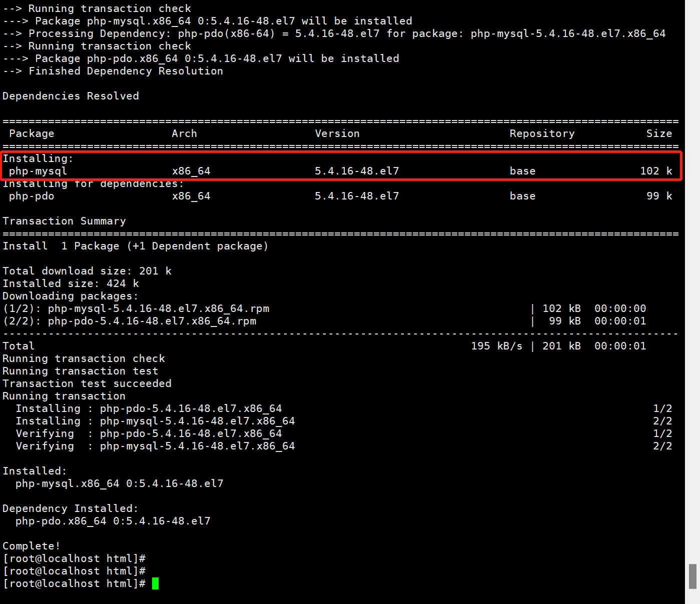Click the "102 k" size value
700x604 pixels.
(656, 171)
